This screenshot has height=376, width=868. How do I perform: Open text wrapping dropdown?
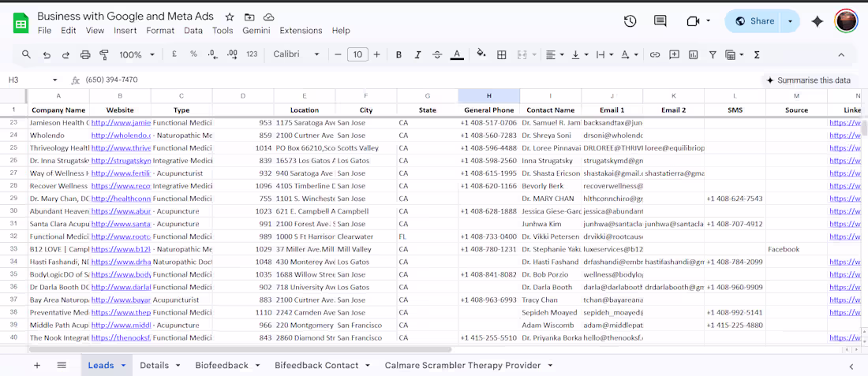[604, 54]
